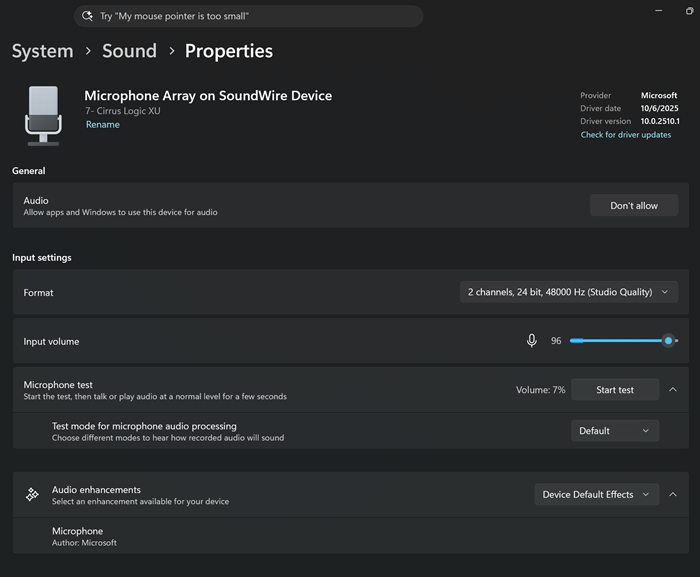Screen dimensions: 700x577
Task: Click Check for driver updates link
Action: (x=625, y=135)
